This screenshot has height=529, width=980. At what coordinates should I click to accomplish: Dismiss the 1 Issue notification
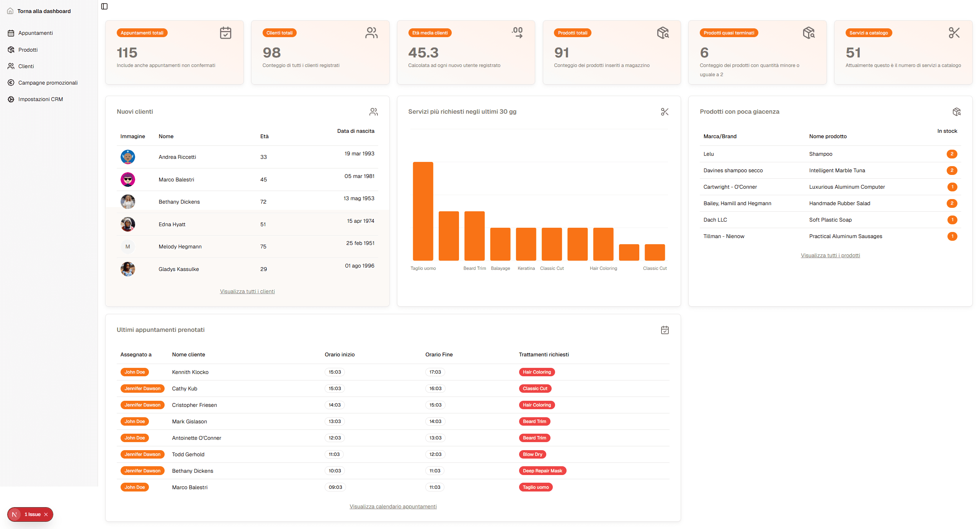(x=47, y=514)
